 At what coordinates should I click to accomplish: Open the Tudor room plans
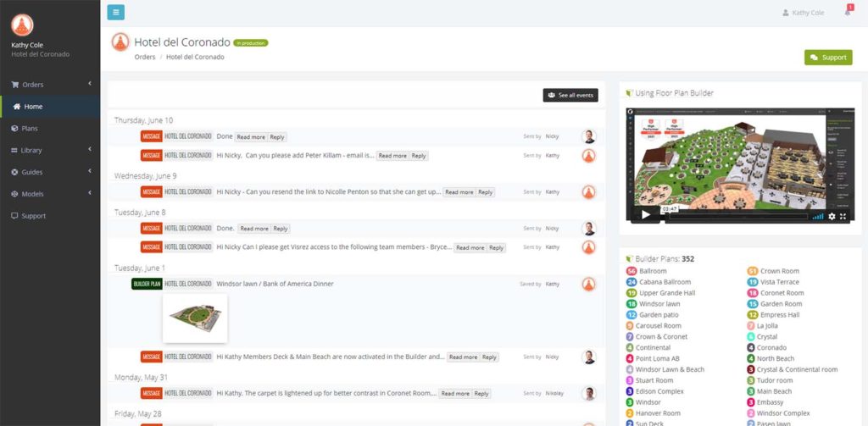775,380
